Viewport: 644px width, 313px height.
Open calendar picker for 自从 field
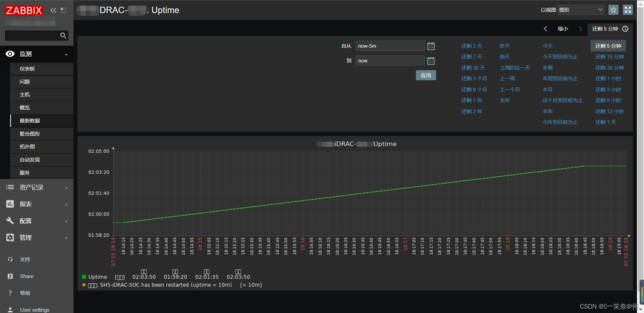click(x=431, y=46)
